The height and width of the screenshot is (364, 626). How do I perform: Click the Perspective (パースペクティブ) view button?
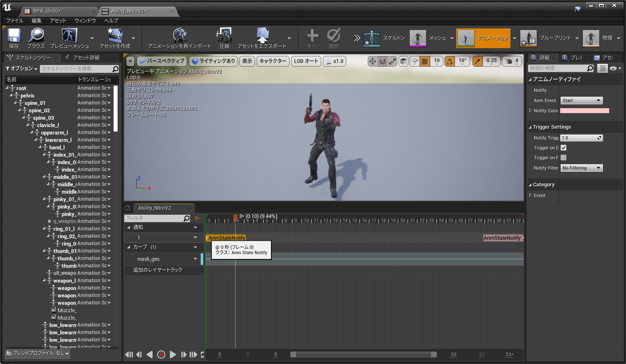click(162, 61)
